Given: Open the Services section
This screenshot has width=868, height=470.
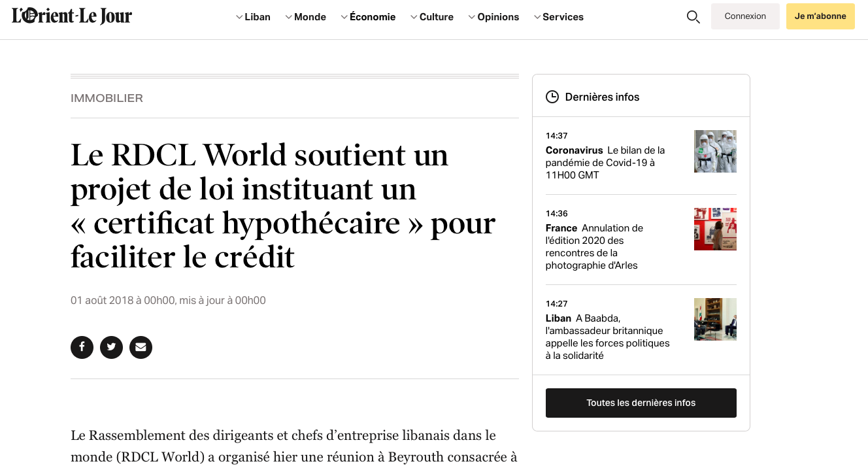Looking at the screenshot, I should tap(563, 17).
